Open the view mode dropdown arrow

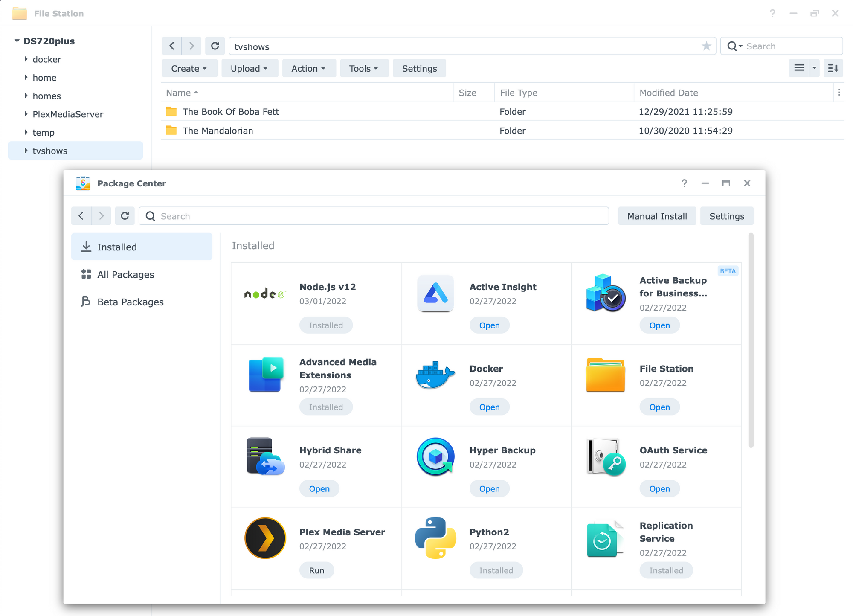tap(814, 68)
